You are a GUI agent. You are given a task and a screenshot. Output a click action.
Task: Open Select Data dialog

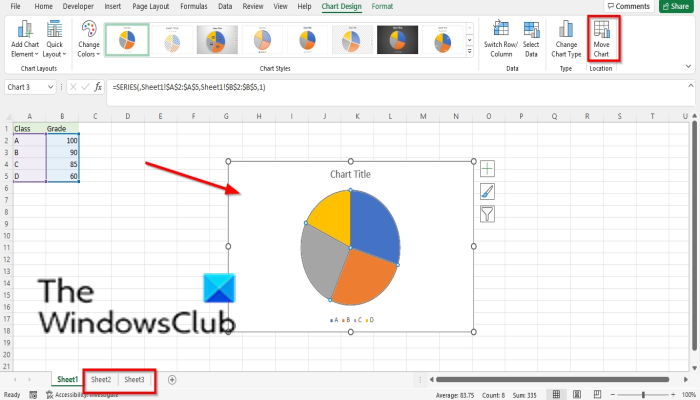click(531, 39)
